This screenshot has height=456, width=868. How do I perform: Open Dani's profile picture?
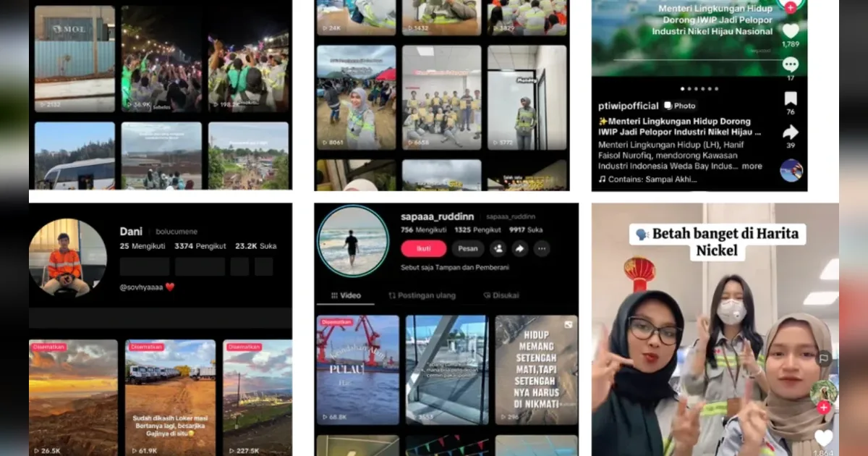(x=67, y=258)
